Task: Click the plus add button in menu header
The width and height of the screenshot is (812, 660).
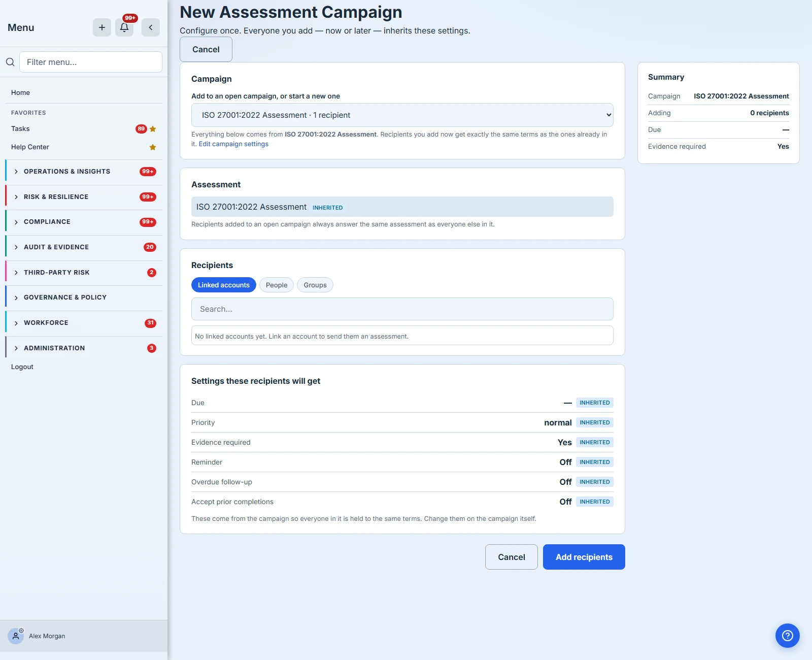Action: point(102,27)
